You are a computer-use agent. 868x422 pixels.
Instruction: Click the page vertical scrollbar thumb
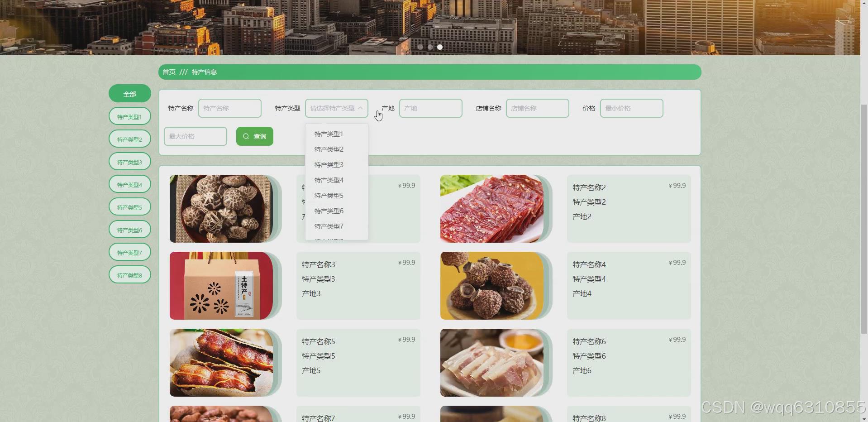pos(864,219)
